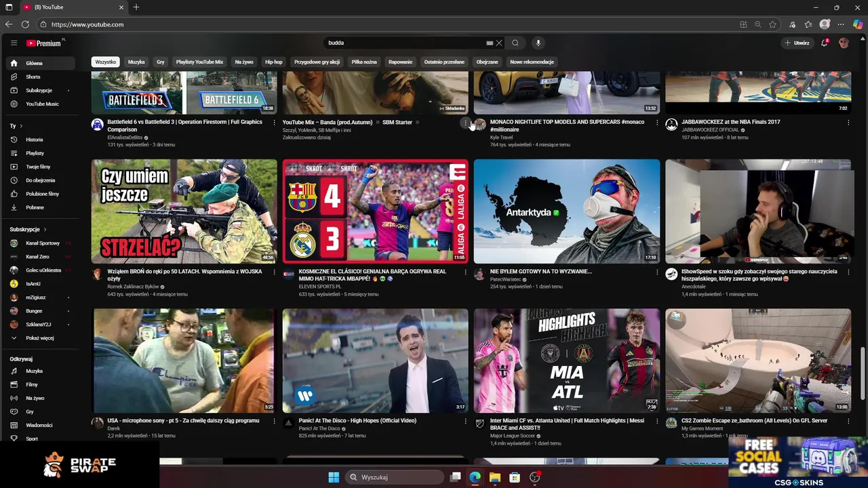Viewport: 868px width, 488px height.
Task: Open Historia in sidebar
Action: [x=41, y=140]
